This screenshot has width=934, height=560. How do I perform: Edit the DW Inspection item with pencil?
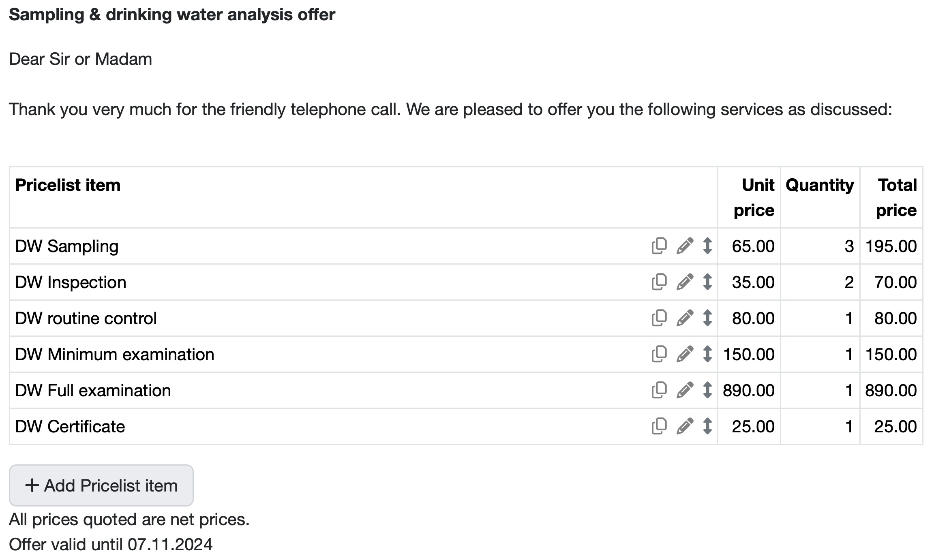click(x=685, y=282)
